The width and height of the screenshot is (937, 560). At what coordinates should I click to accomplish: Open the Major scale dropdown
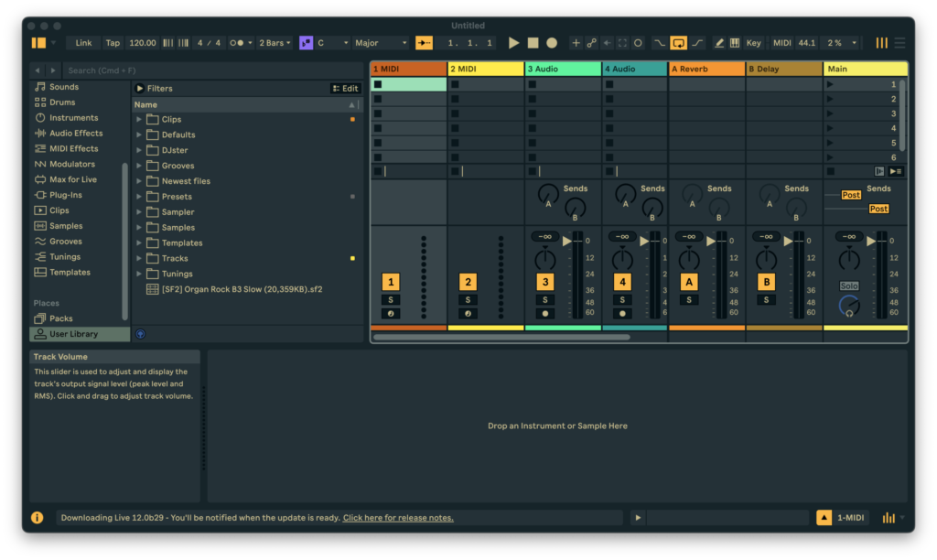[381, 43]
